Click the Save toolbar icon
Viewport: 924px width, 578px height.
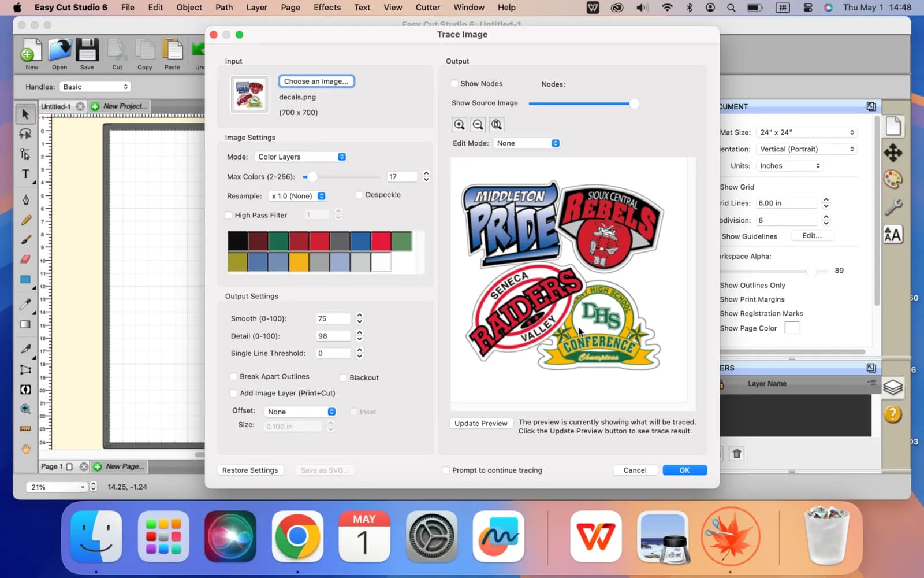[87, 54]
